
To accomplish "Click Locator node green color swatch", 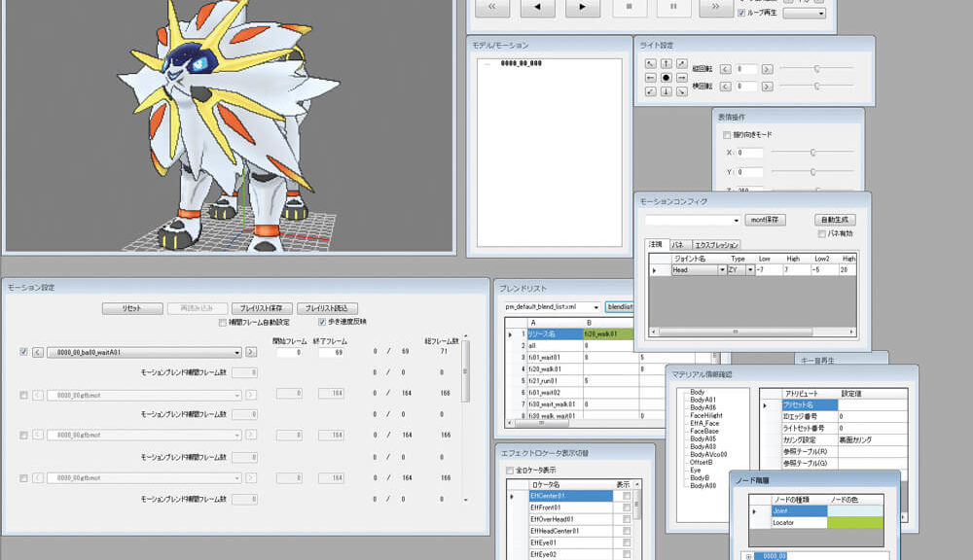I will click(x=855, y=523).
